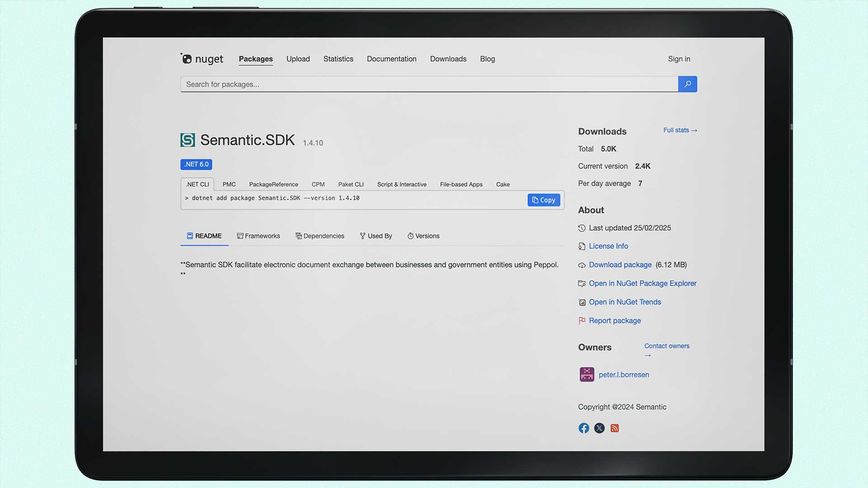Viewport: 868px width, 488px height.
Task: Show the Dependencies tab
Action: point(320,236)
